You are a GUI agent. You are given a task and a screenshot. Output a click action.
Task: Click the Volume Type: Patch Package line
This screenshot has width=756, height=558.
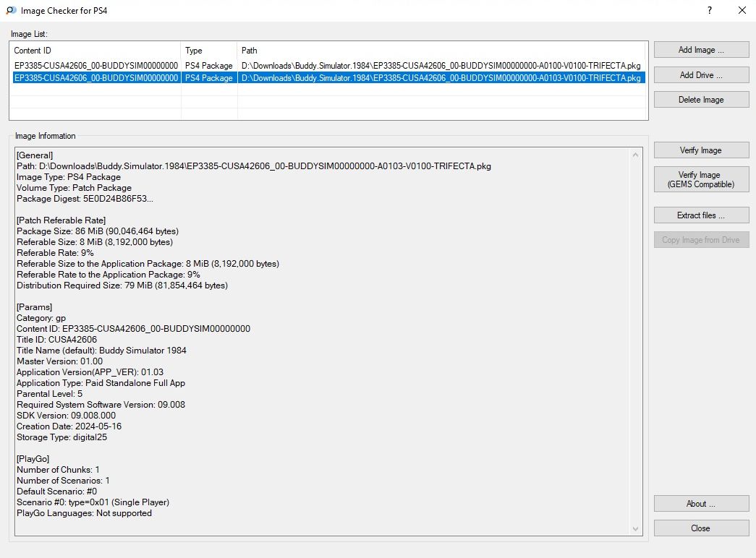coord(75,187)
